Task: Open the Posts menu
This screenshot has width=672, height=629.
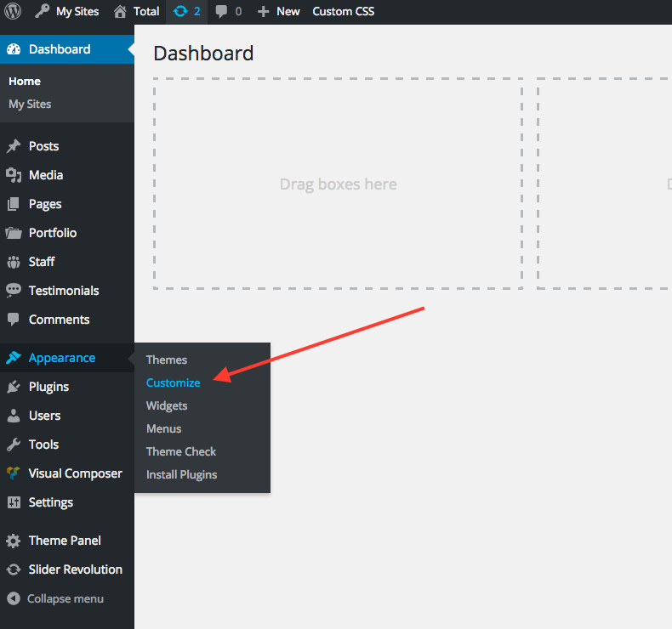Action: coord(43,146)
